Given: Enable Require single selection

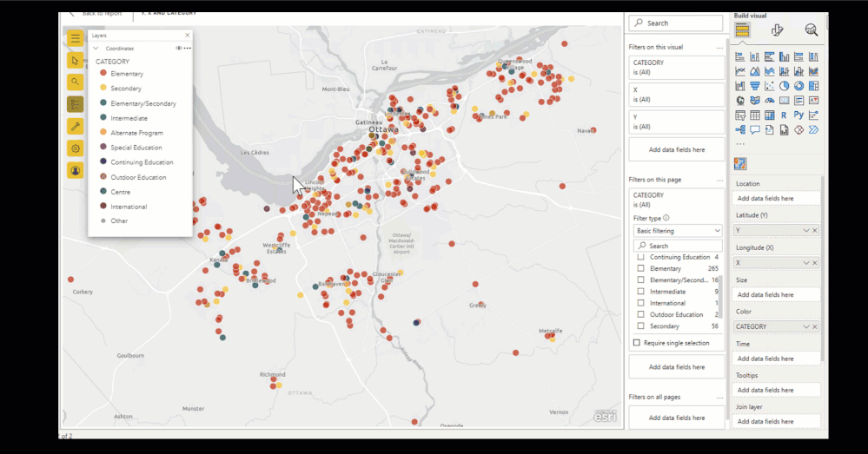Looking at the screenshot, I should [x=637, y=343].
